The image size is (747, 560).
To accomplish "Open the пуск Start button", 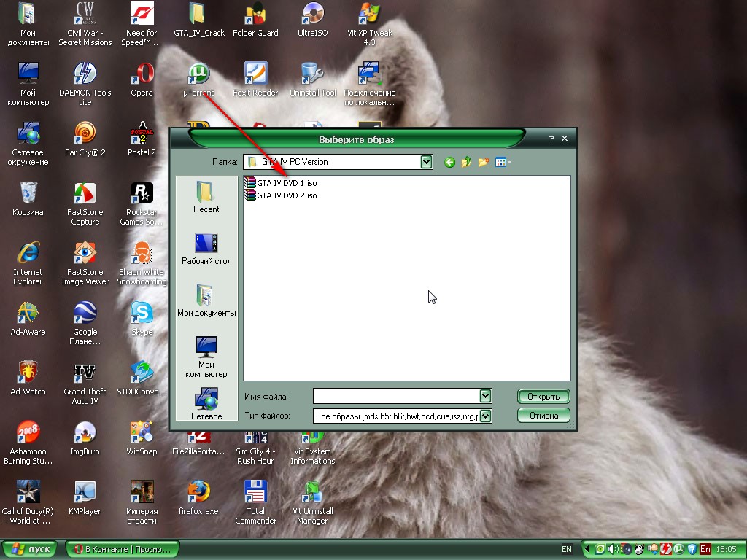I will click(29, 549).
